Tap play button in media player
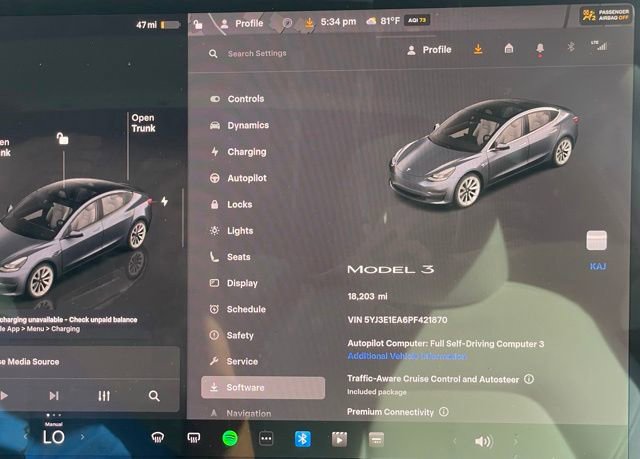Screen dimensions: 640x459 pos(4,395)
